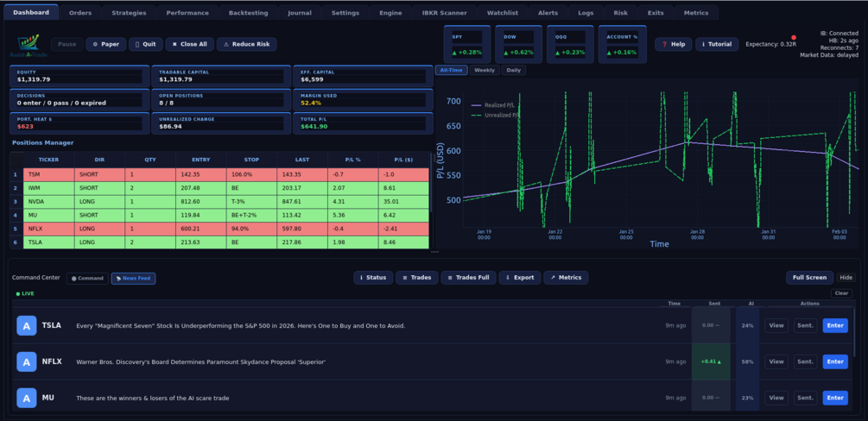This screenshot has width=868, height=421.
Task: View the MU news item
Action: click(x=776, y=398)
